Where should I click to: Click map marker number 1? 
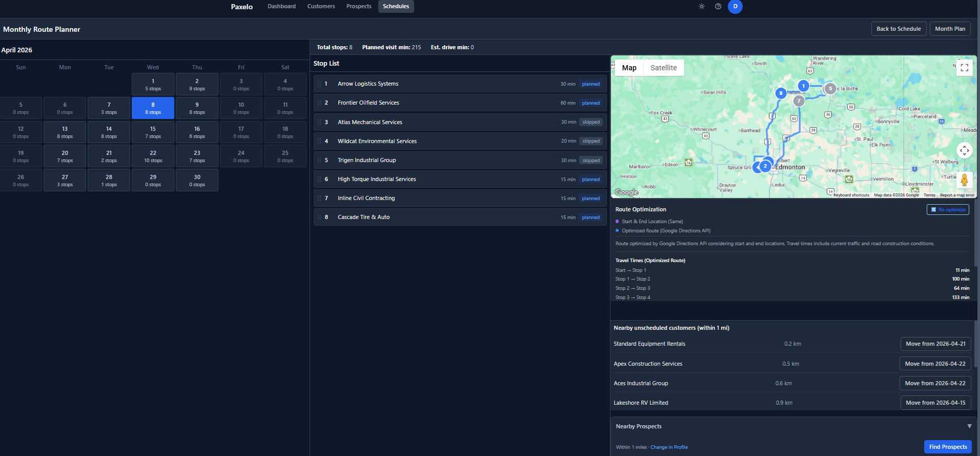point(804,86)
